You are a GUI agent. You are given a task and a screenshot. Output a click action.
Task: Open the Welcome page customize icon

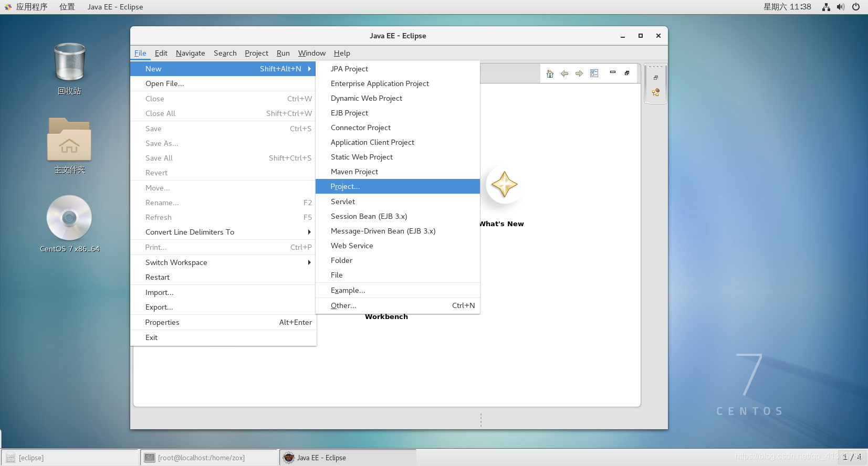point(594,73)
